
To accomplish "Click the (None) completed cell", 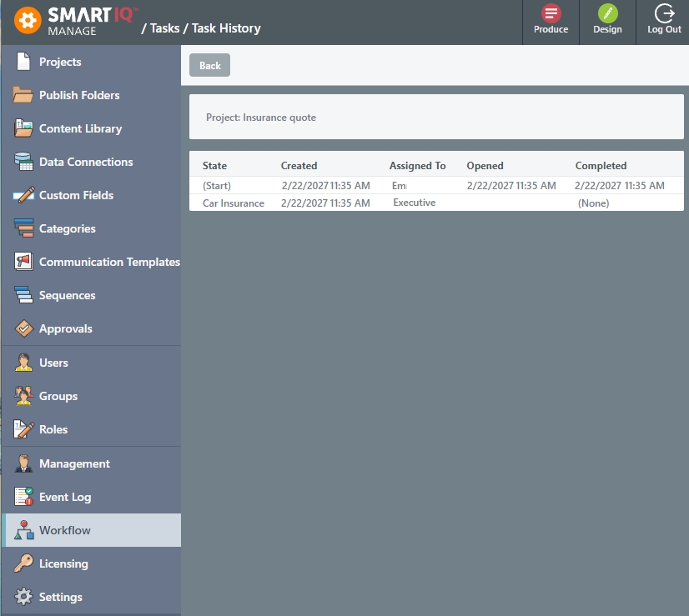I will tap(593, 203).
